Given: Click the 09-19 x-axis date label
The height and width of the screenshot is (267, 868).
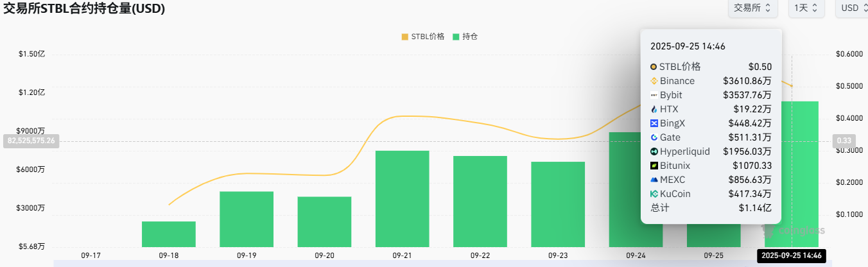Looking at the screenshot, I should 247,255.
